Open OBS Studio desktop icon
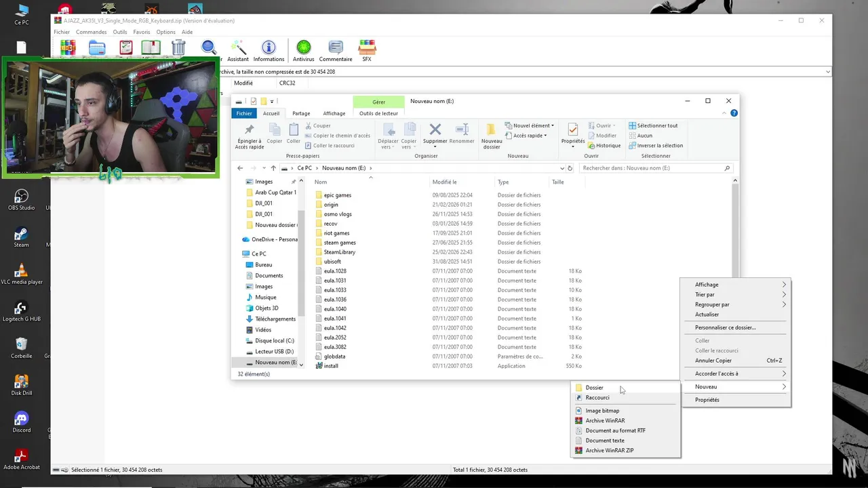 click(x=21, y=199)
